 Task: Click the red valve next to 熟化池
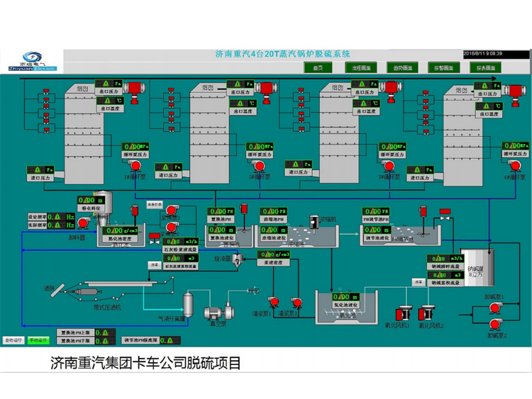coord(155,238)
